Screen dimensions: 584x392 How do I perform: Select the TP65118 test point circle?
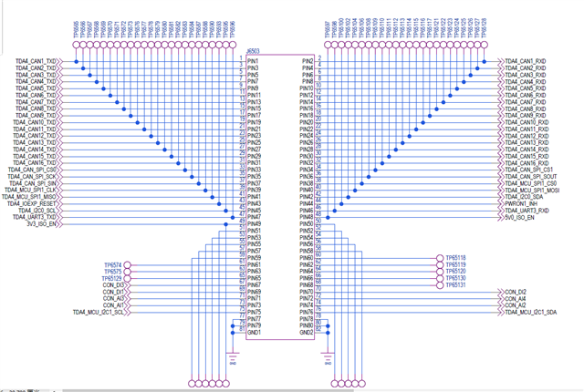point(440,258)
